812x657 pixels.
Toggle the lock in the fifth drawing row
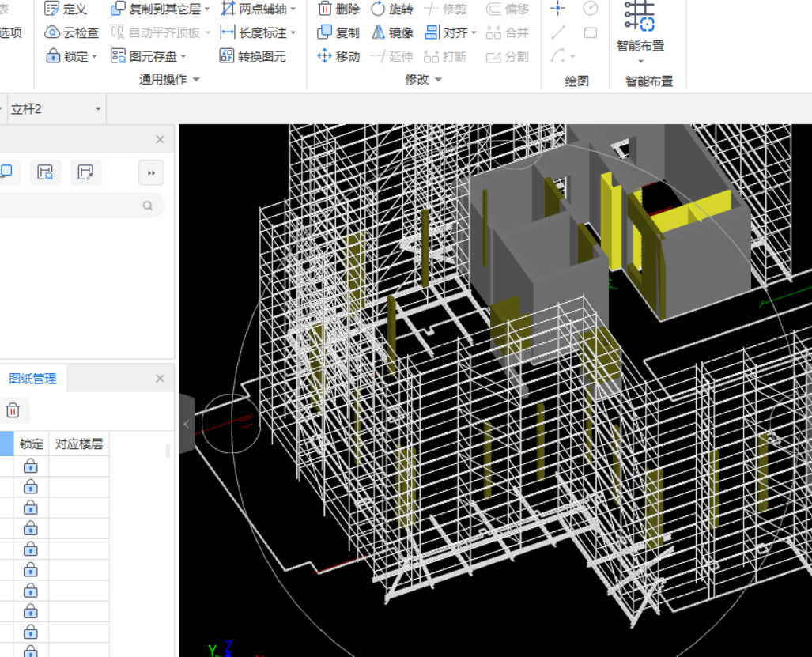tap(31, 549)
